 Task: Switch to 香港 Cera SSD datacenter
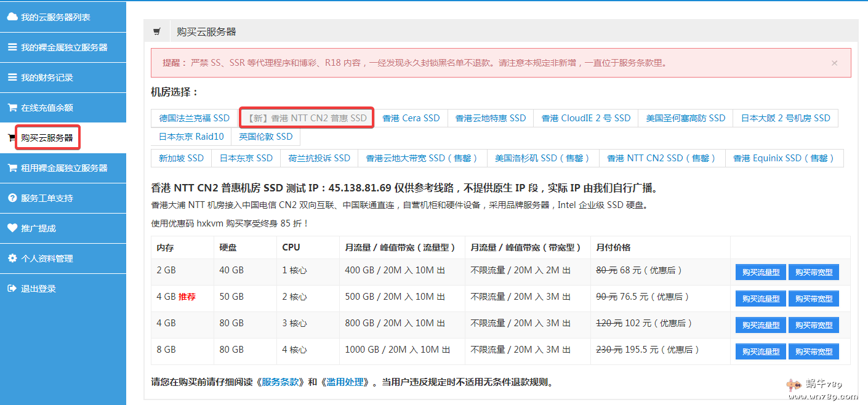[x=411, y=118]
